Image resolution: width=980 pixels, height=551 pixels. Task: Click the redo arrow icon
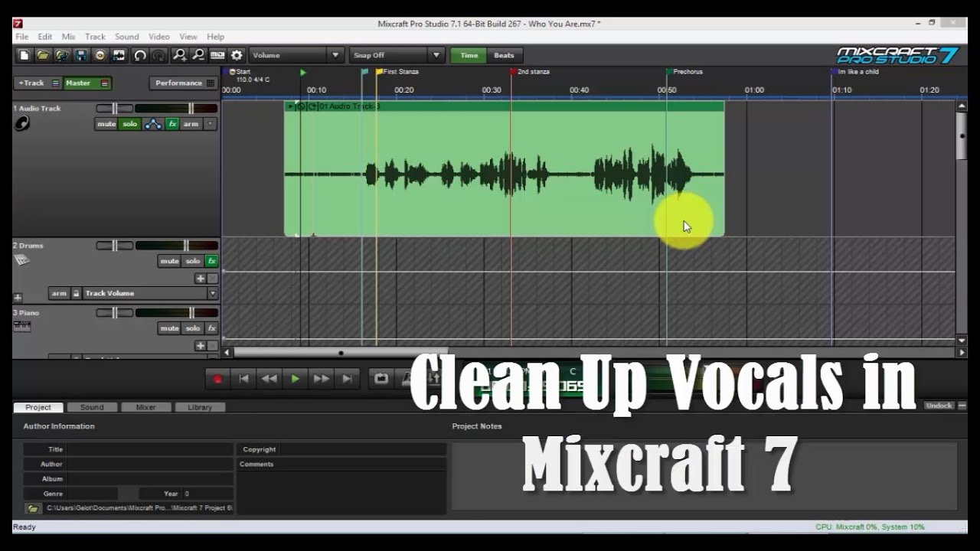[158, 55]
